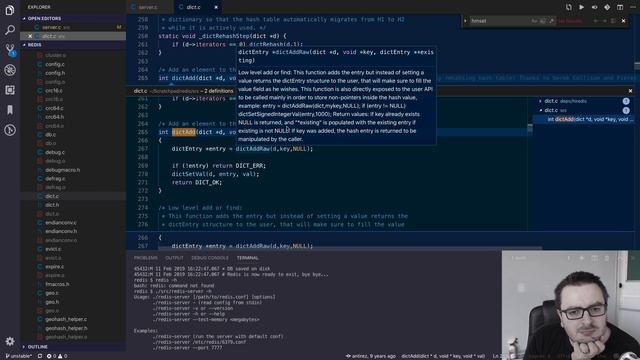Open crc64.h in the explorer
The image size is (640, 360).
point(54,117)
